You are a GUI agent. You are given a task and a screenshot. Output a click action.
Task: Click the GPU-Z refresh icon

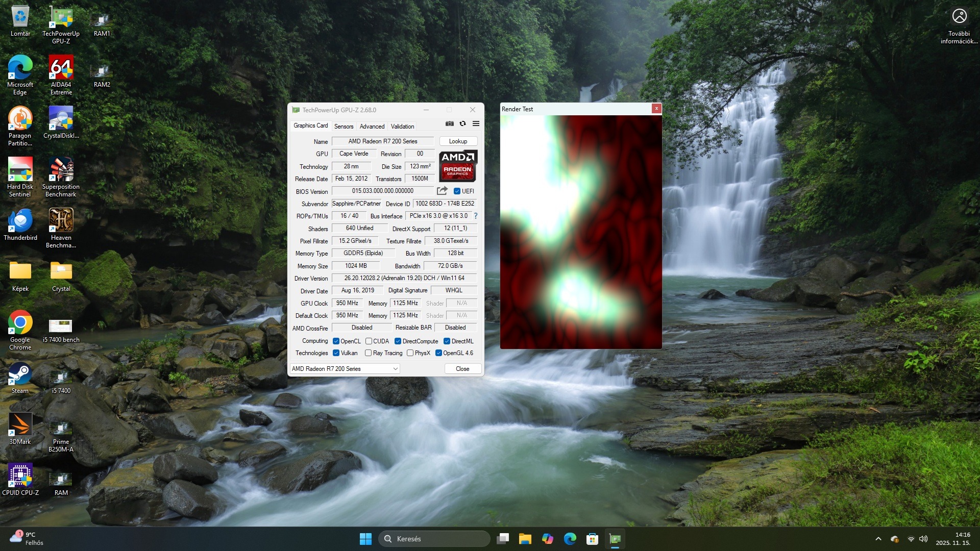click(462, 123)
